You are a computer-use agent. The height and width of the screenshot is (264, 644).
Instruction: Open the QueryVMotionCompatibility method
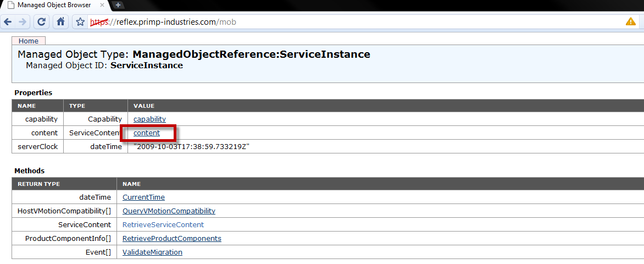click(169, 211)
